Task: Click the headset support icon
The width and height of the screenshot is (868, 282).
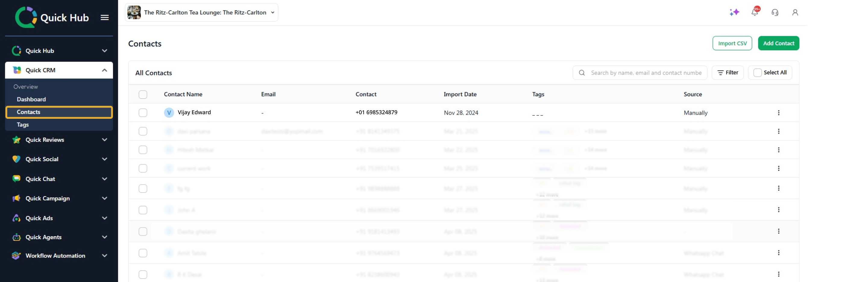Action: [775, 12]
